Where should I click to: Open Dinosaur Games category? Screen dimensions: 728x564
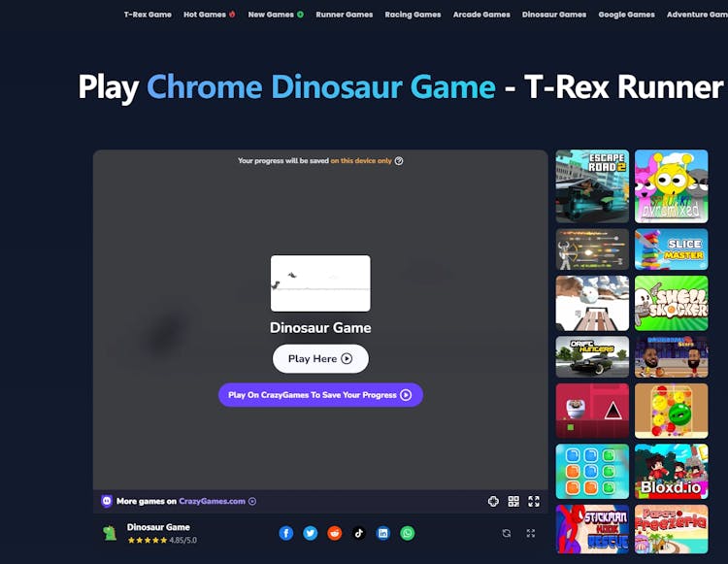(x=554, y=15)
